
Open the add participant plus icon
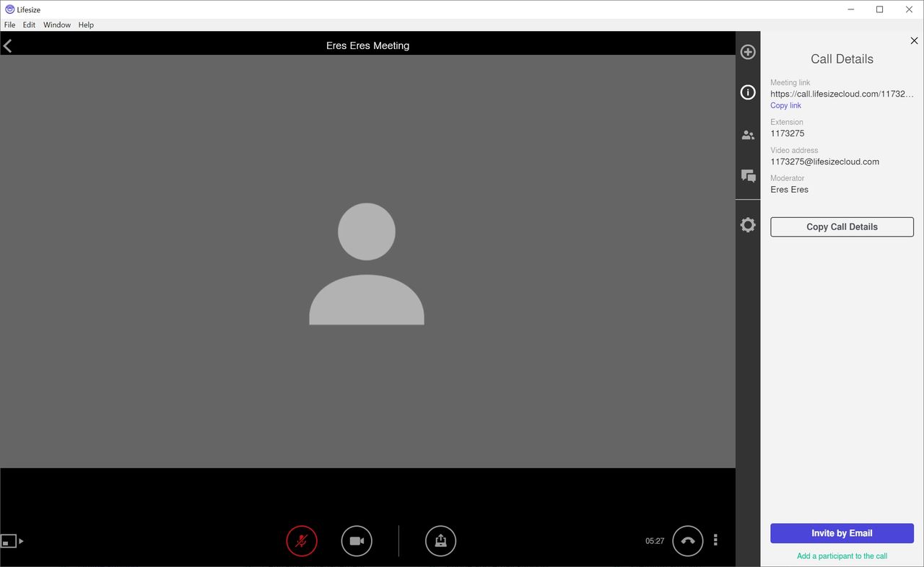(748, 52)
